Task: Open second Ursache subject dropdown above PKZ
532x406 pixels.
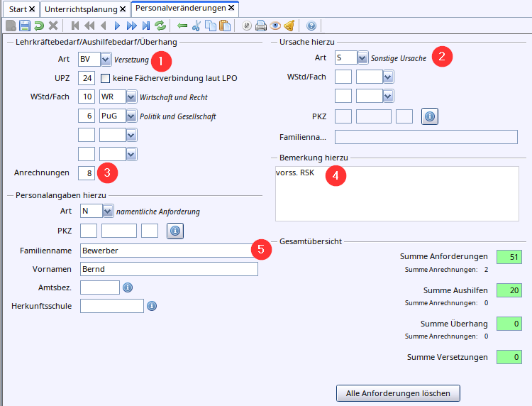Action: click(388, 96)
